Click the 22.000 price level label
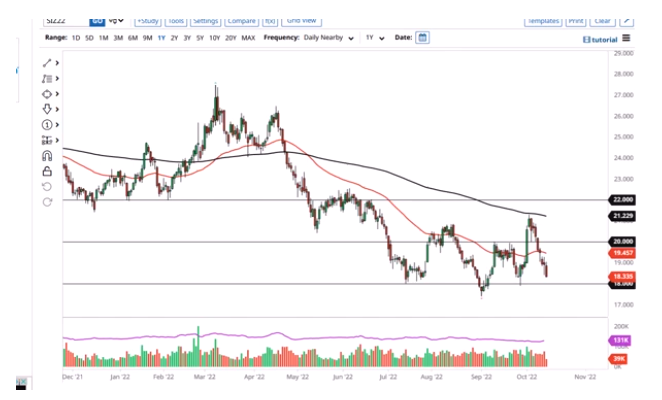 tap(622, 200)
